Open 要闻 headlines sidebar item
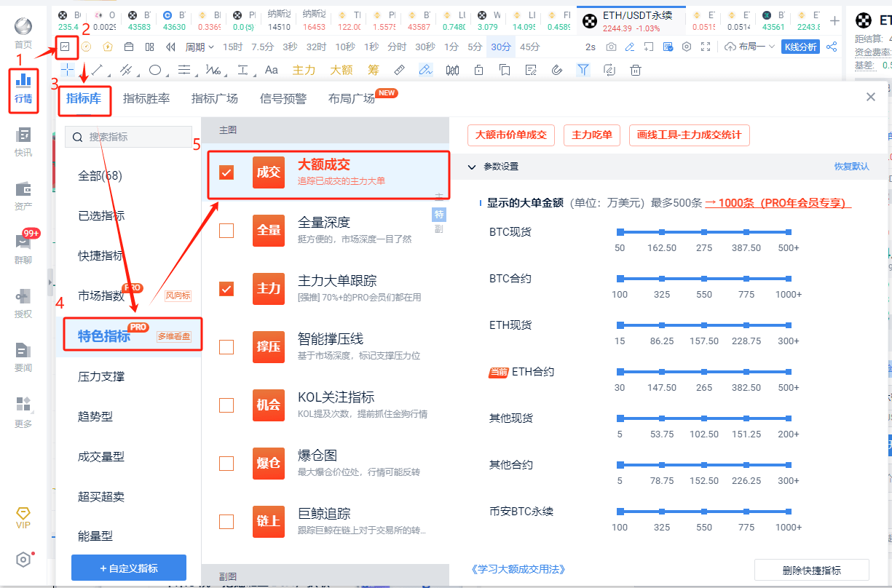The width and height of the screenshot is (892, 588). 23,357
